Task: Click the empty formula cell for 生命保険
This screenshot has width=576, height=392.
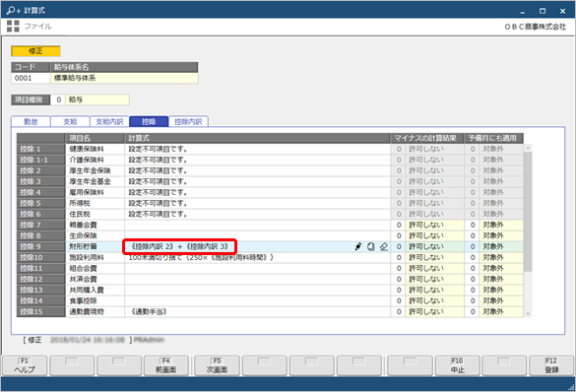Action: click(x=257, y=235)
